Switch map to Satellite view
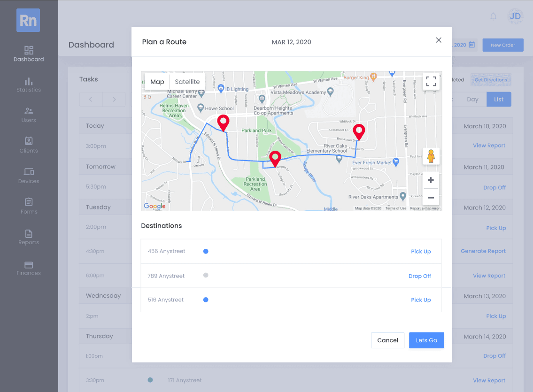This screenshot has height=392, width=533. [187, 82]
